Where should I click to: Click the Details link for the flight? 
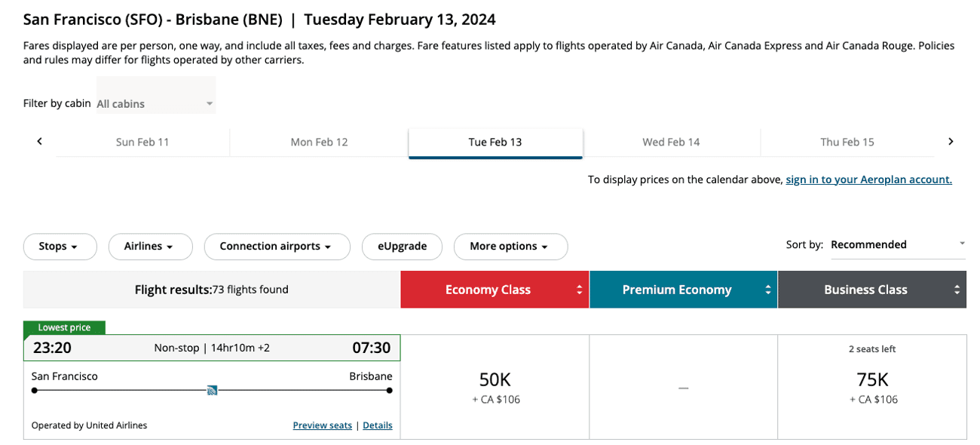tap(377, 425)
